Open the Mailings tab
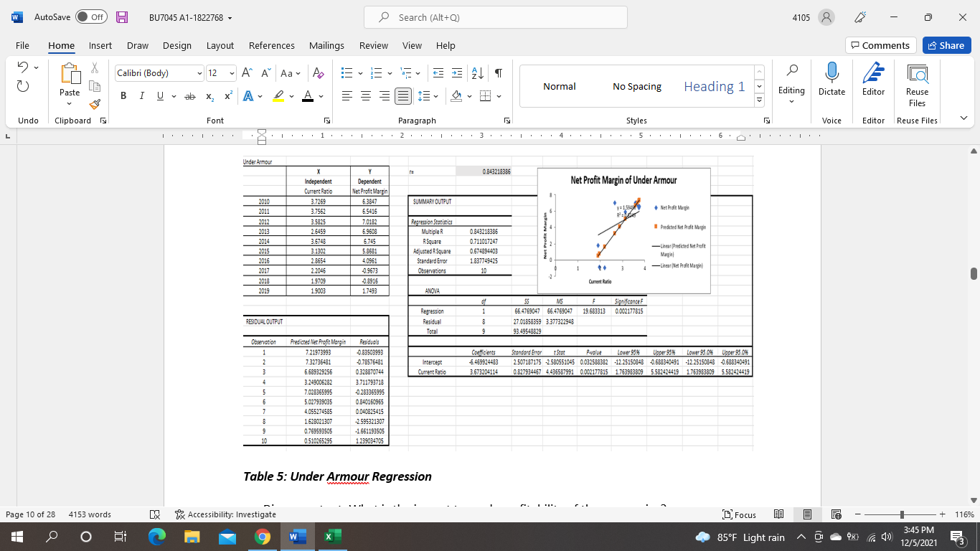980x551 pixels. click(x=326, y=45)
